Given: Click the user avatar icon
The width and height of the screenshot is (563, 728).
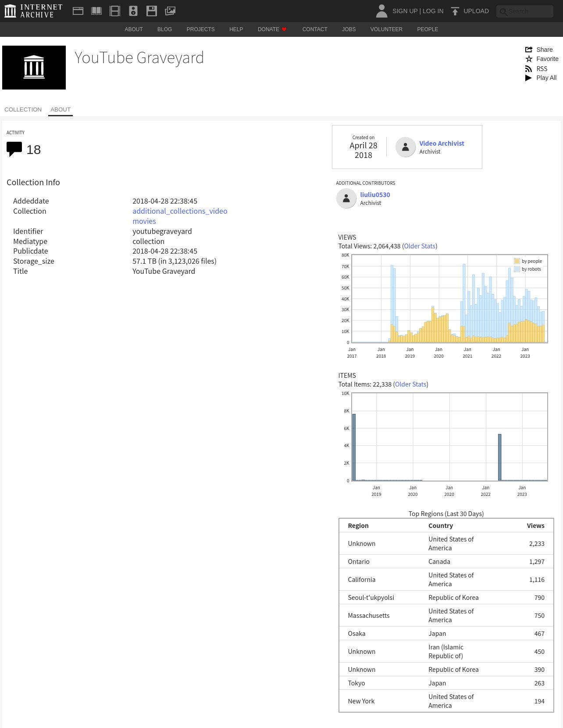Looking at the screenshot, I should [x=382, y=11].
